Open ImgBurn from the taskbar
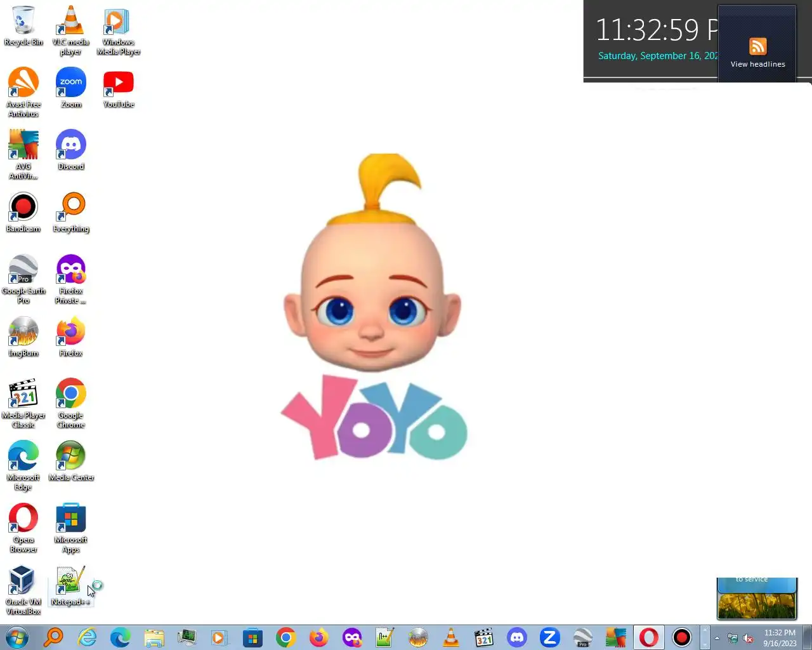 418,637
